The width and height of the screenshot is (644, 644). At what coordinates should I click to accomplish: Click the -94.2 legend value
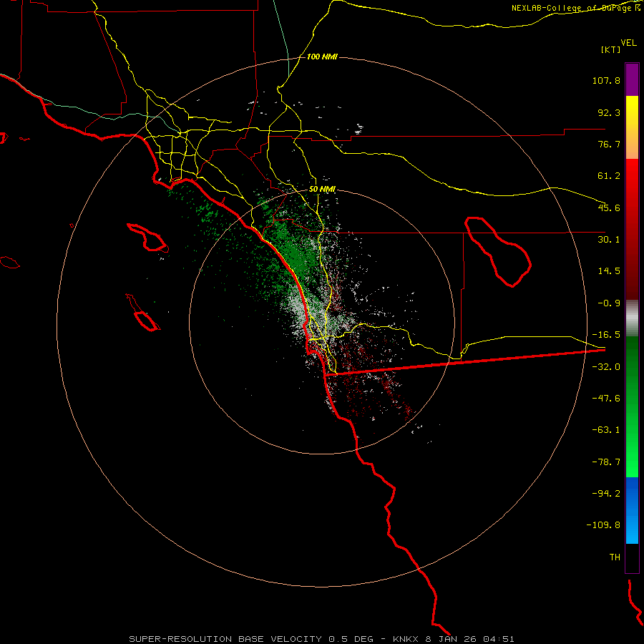coord(606,494)
